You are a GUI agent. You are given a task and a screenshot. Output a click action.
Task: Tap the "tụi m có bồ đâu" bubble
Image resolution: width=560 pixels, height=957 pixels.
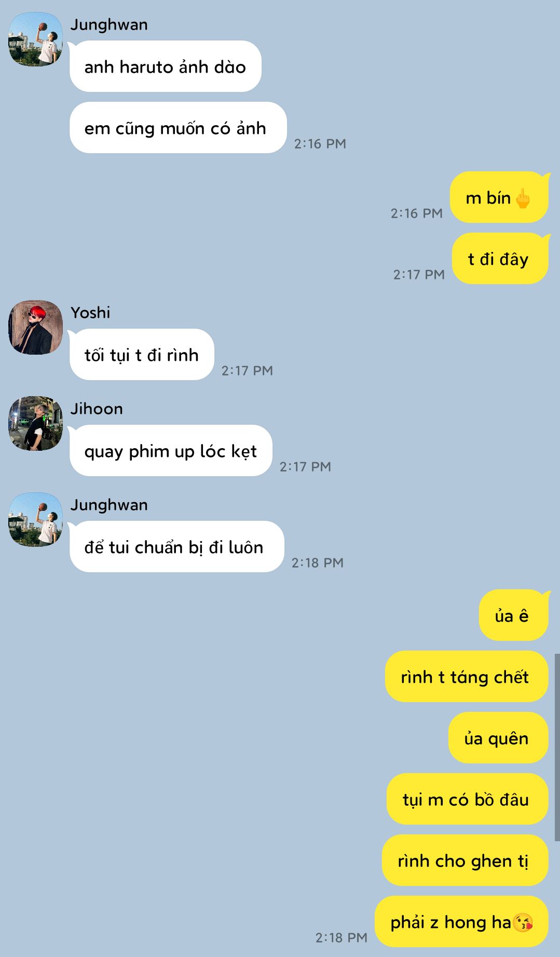tap(467, 799)
